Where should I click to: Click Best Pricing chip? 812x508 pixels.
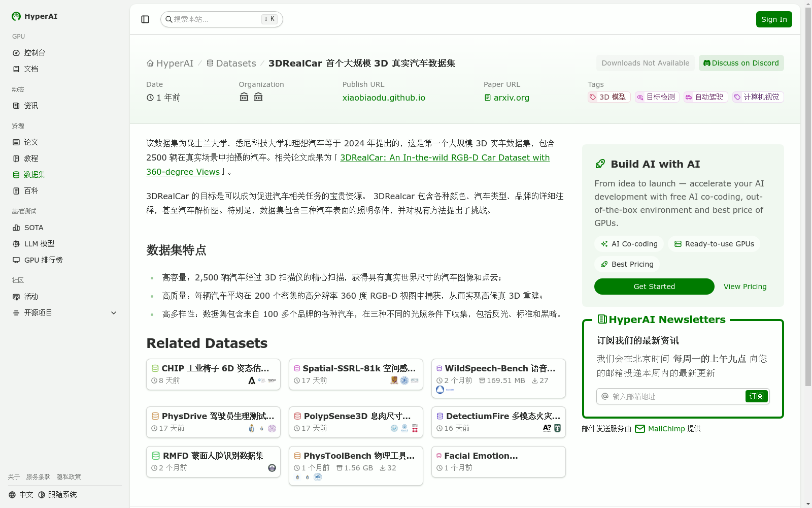(627, 264)
